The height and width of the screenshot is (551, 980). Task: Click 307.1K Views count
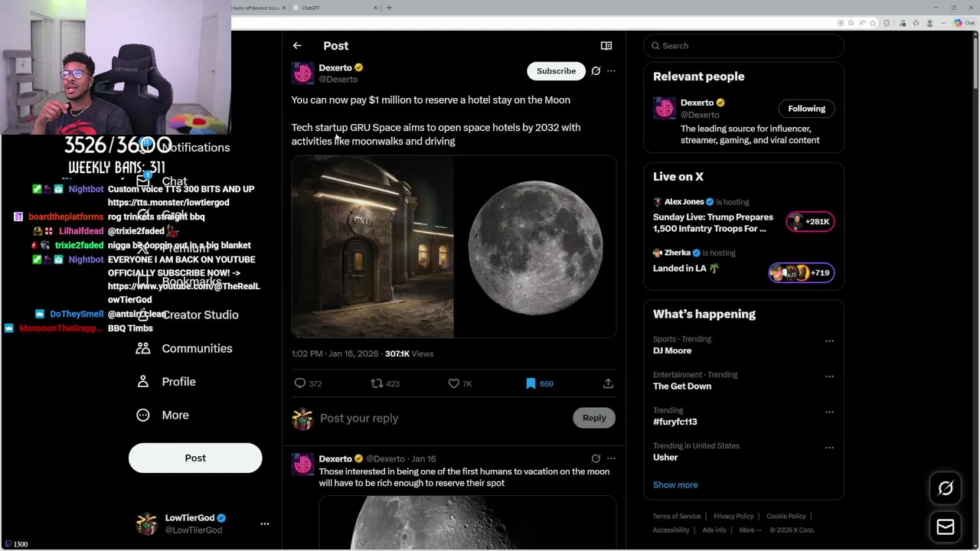pos(409,354)
